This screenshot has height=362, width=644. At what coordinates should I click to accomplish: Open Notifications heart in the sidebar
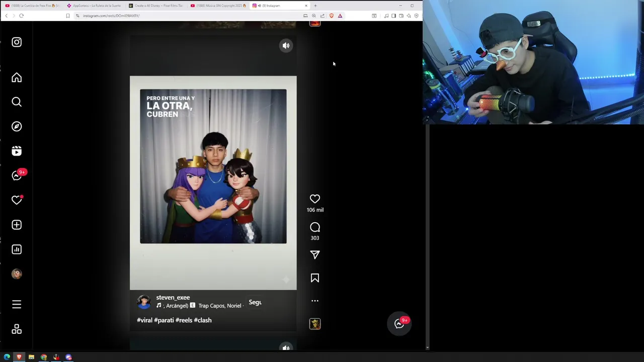tap(17, 200)
